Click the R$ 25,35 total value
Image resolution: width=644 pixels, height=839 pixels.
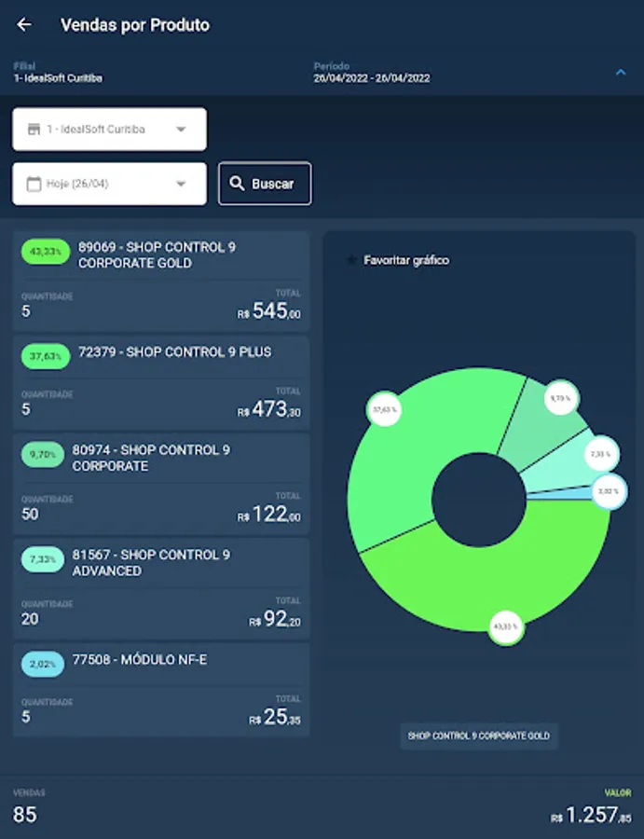click(x=274, y=717)
